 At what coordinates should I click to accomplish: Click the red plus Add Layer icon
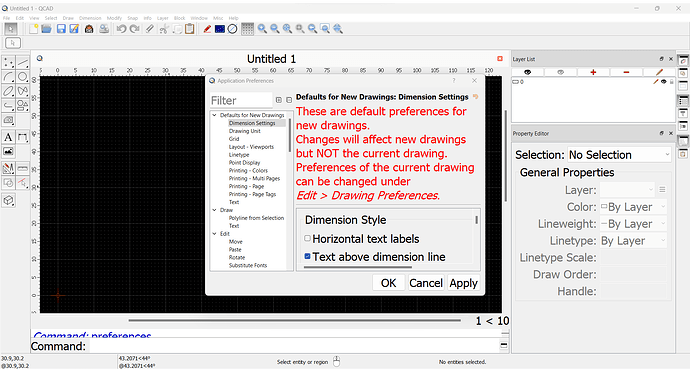click(593, 72)
